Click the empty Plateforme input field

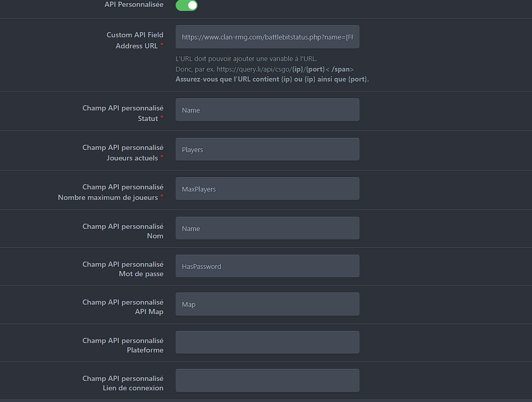pyautogui.click(x=267, y=343)
